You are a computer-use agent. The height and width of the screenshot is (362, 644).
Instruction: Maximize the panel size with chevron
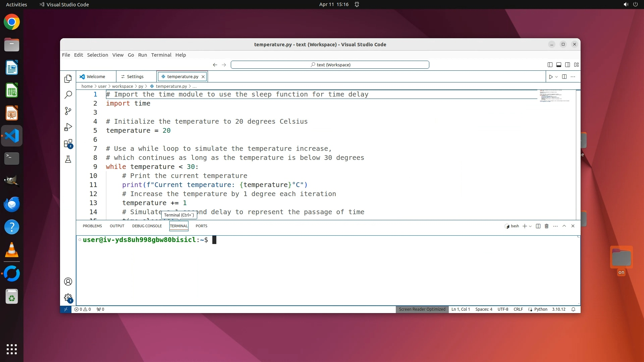(x=564, y=226)
